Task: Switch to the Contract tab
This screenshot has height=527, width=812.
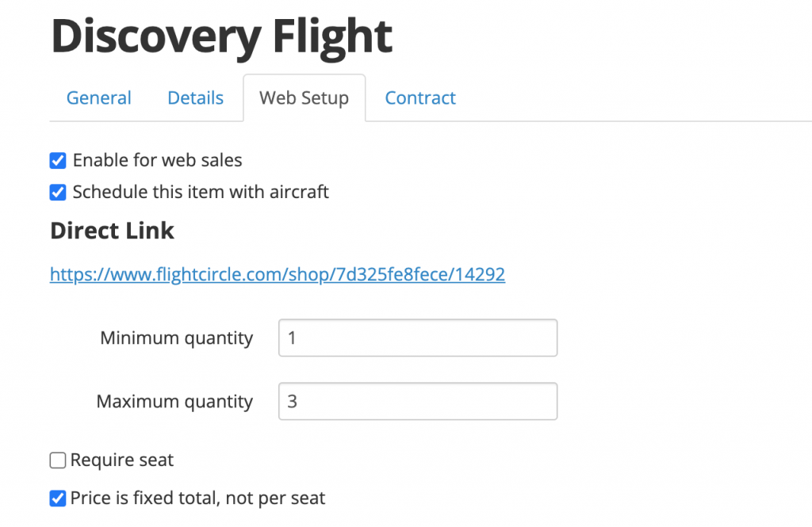Action: point(420,97)
